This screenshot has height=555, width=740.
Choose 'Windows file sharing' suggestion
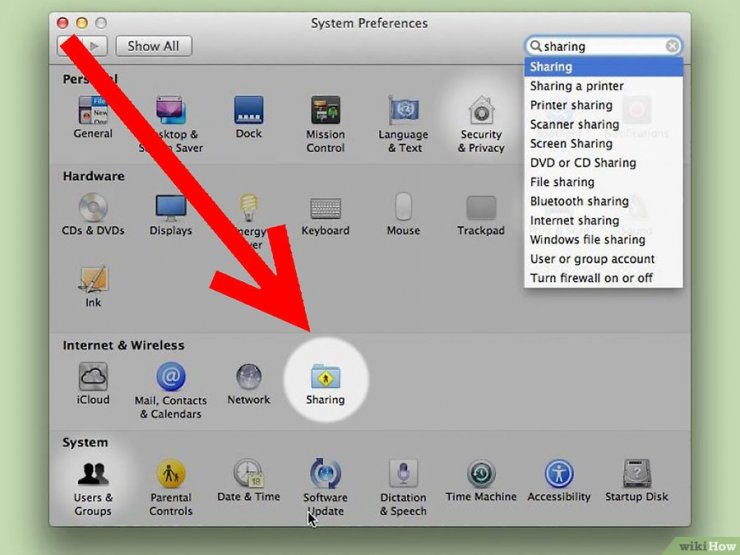[x=603, y=240]
